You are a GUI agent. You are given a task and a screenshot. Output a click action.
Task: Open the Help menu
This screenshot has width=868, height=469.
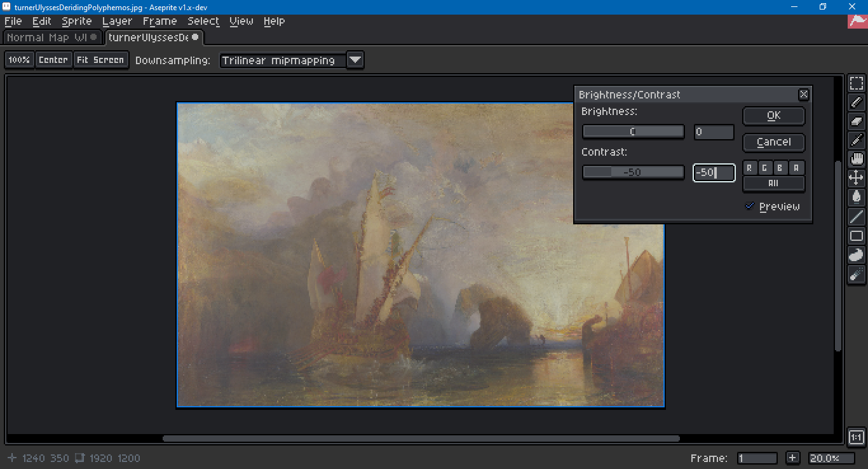pyautogui.click(x=275, y=21)
